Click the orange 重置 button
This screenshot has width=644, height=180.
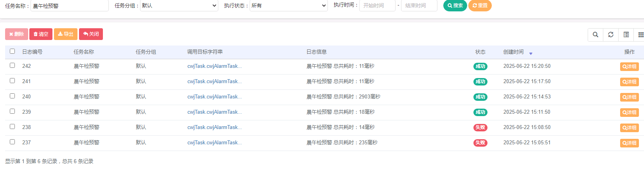[480, 5]
